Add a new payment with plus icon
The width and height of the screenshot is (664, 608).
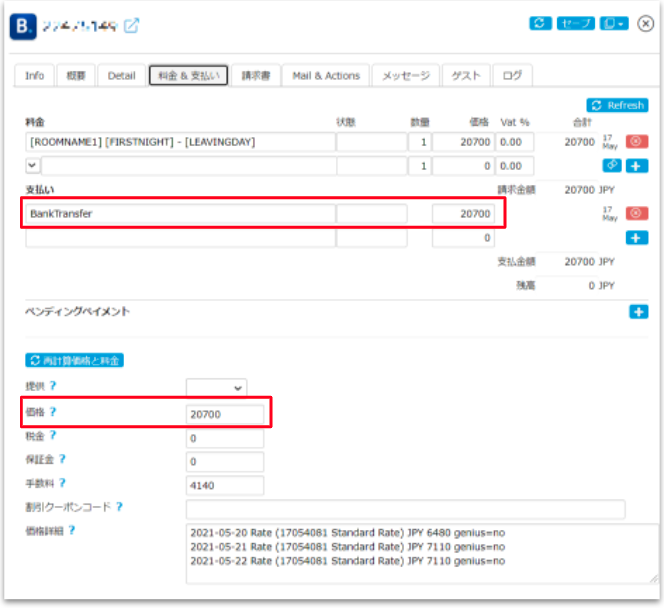coord(637,237)
